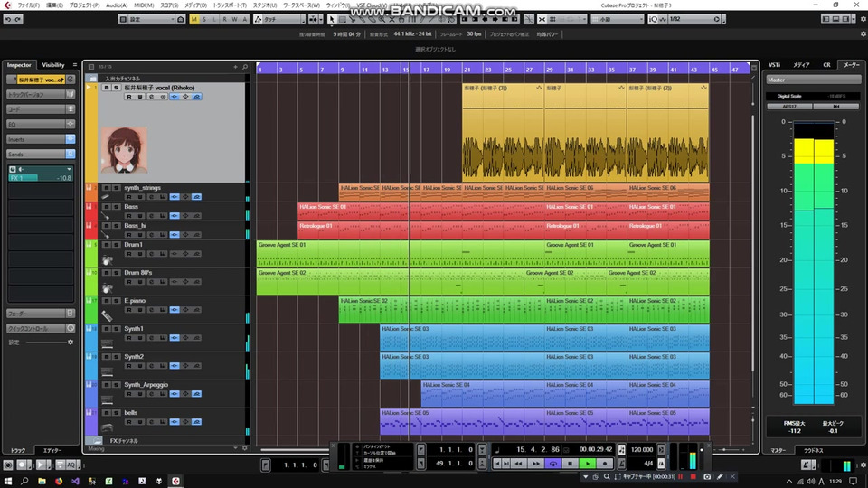Screen dimensions: 868x488
Task: Switch to the Visibility tab
Action: [x=53, y=65]
